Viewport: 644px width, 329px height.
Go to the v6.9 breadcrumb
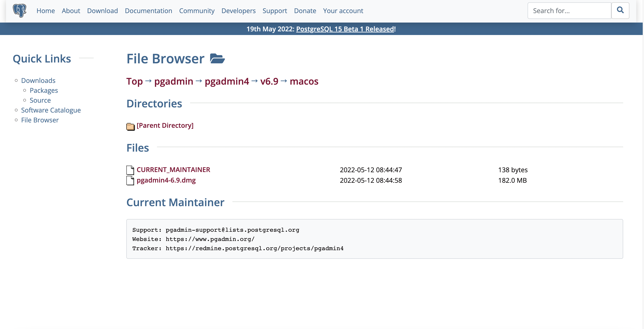(x=269, y=81)
